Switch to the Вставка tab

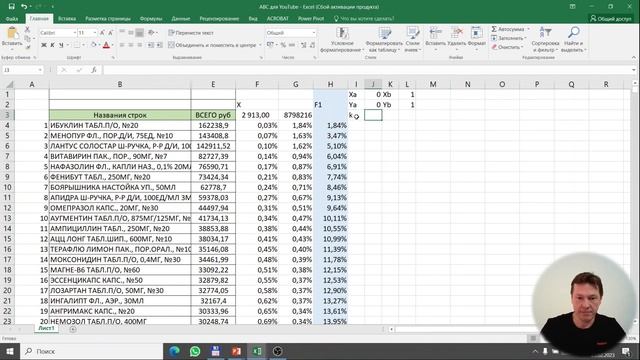67,18
